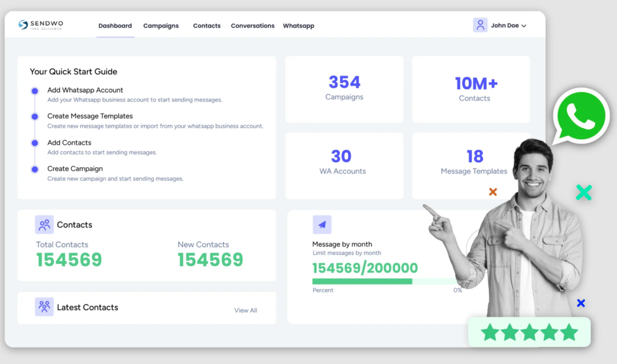The image size is (617, 364).
Task: Click the New Contacts value 154569
Action: click(x=211, y=260)
